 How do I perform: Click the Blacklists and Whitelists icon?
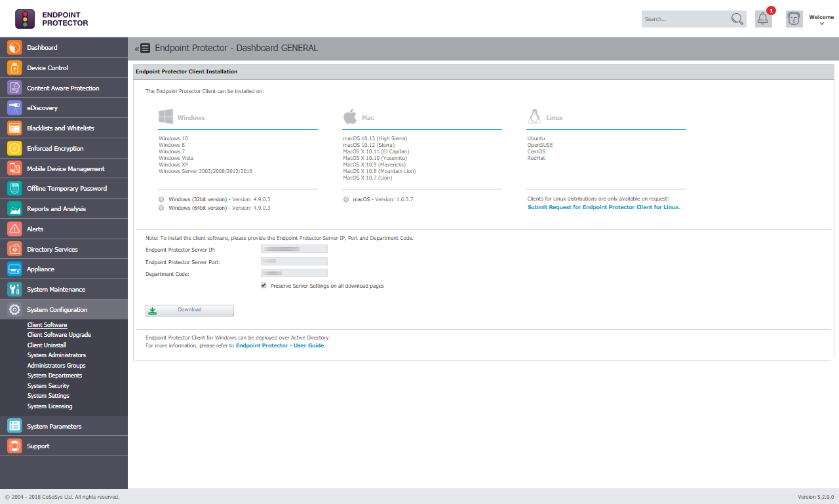tap(14, 128)
